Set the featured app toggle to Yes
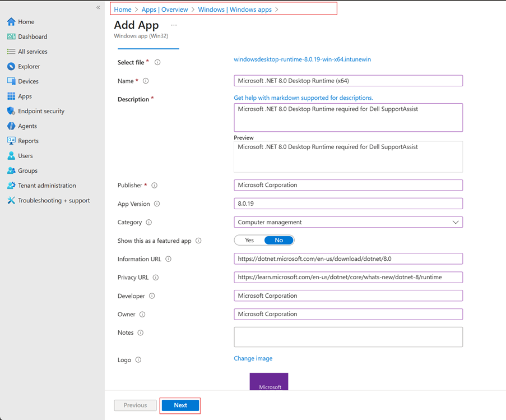 pos(249,240)
